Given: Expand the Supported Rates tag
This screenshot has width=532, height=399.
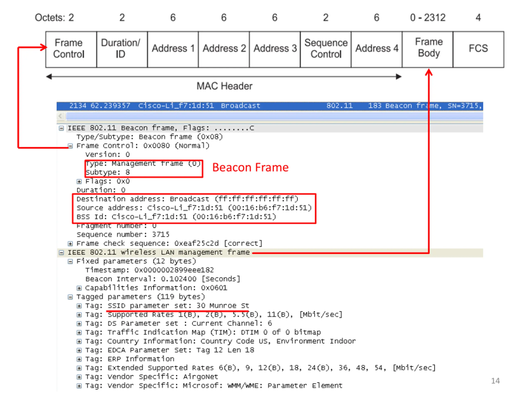Looking at the screenshot, I should (x=79, y=315).
